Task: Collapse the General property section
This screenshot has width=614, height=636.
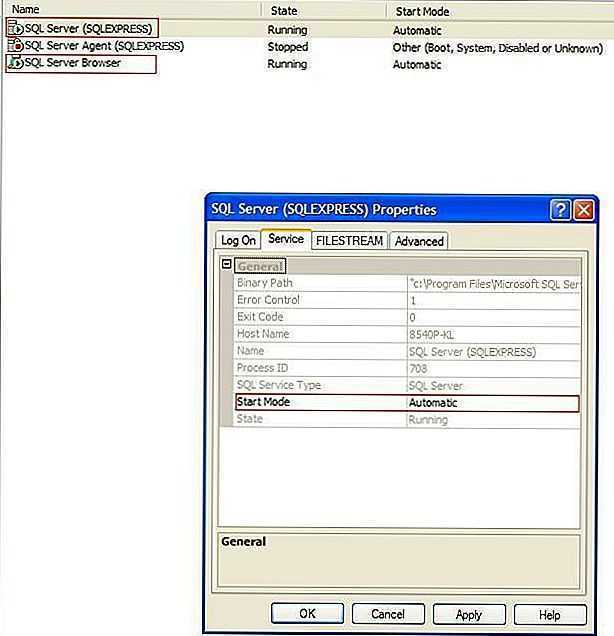Action: click(226, 266)
